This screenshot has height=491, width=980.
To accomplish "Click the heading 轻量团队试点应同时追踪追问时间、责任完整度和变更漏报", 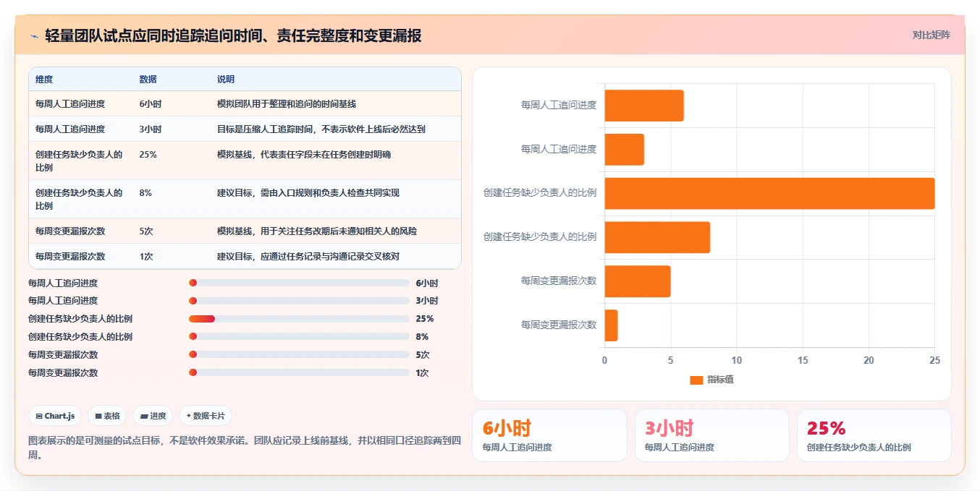I will 233,35.
